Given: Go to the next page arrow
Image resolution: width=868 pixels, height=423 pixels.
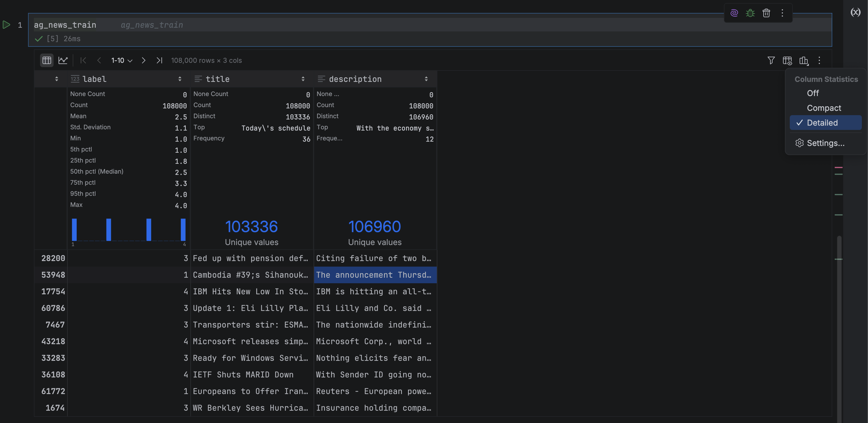Looking at the screenshot, I should point(144,60).
